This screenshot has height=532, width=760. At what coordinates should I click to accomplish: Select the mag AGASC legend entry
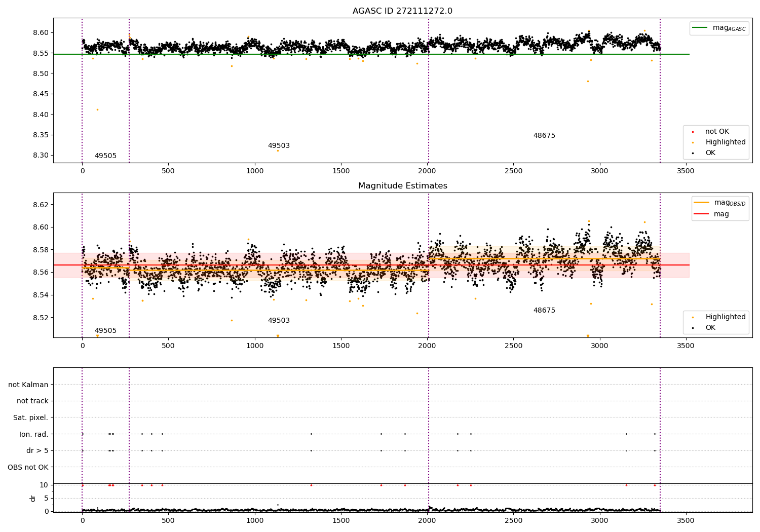(x=719, y=28)
